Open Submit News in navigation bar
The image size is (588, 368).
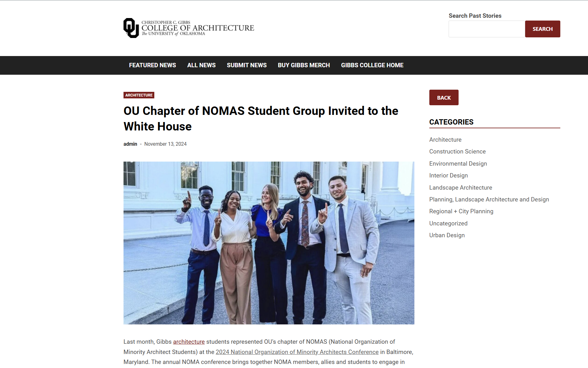pos(247,65)
